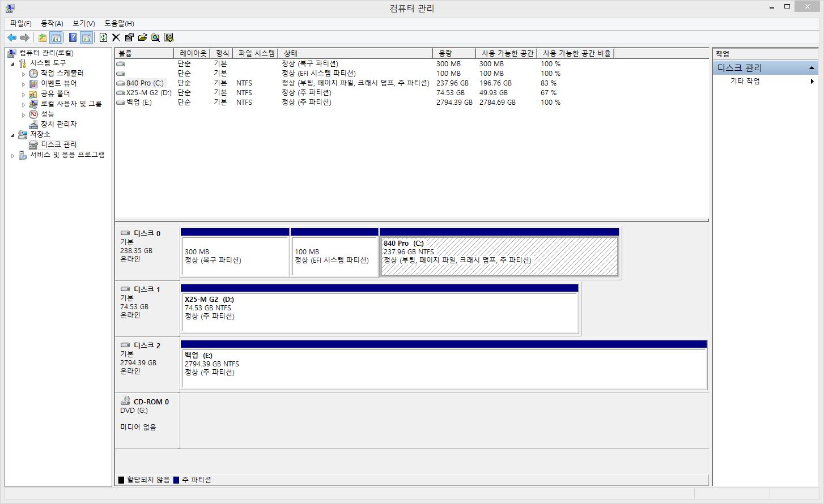Select 300 MB 복구 파티션 block on disk 0
Image resolution: width=824 pixels, height=504 pixels.
(x=235, y=253)
